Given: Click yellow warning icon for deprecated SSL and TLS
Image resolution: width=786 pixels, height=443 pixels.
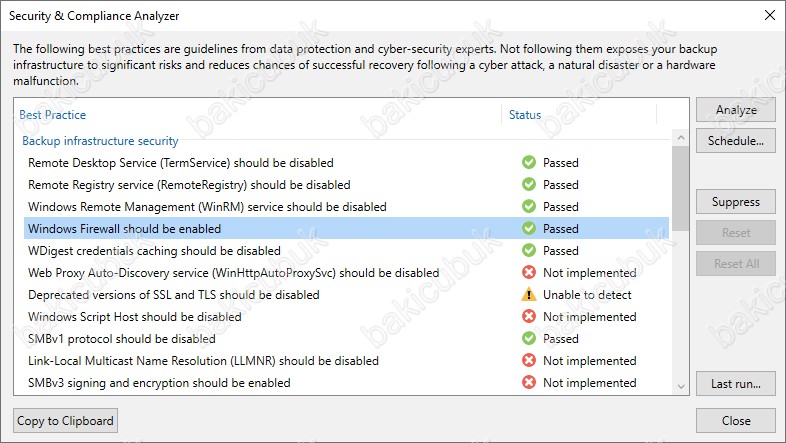Looking at the screenshot, I should point(528,295).
